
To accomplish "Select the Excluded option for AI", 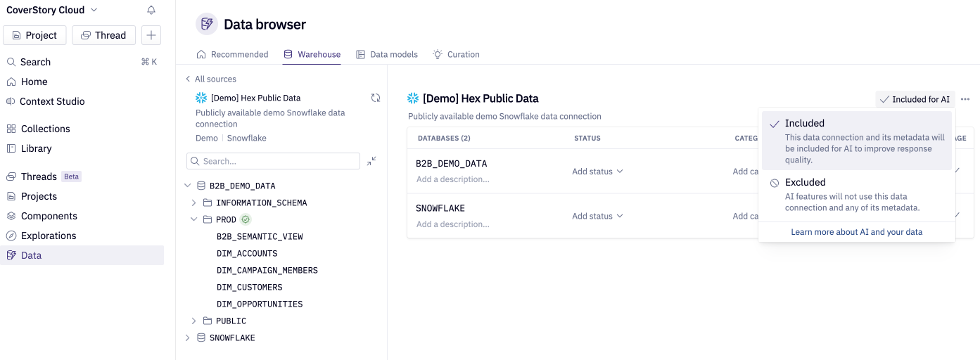I will point(857,194).
